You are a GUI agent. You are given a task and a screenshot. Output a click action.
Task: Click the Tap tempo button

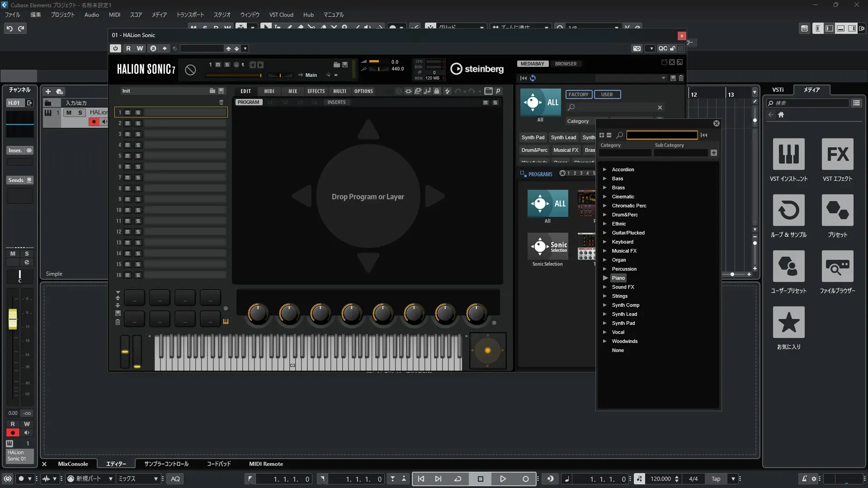(x=716, y=479)
